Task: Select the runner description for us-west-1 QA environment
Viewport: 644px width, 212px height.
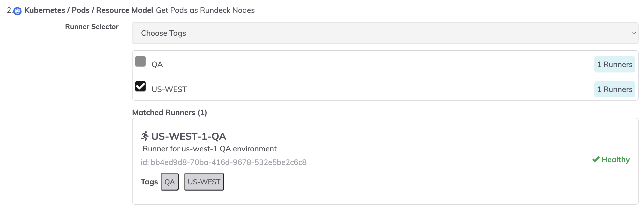Action: click(209, 148)
